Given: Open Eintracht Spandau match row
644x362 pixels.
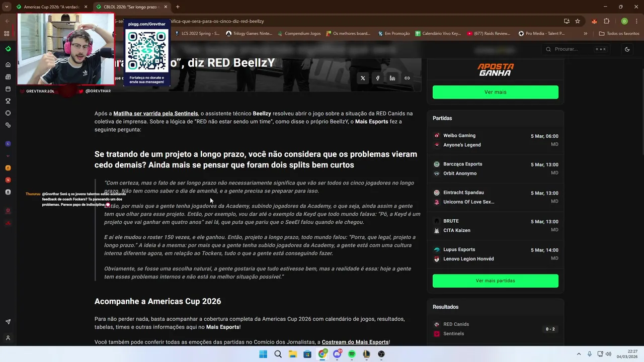Looking at the screenshot, I should (496, 197).
